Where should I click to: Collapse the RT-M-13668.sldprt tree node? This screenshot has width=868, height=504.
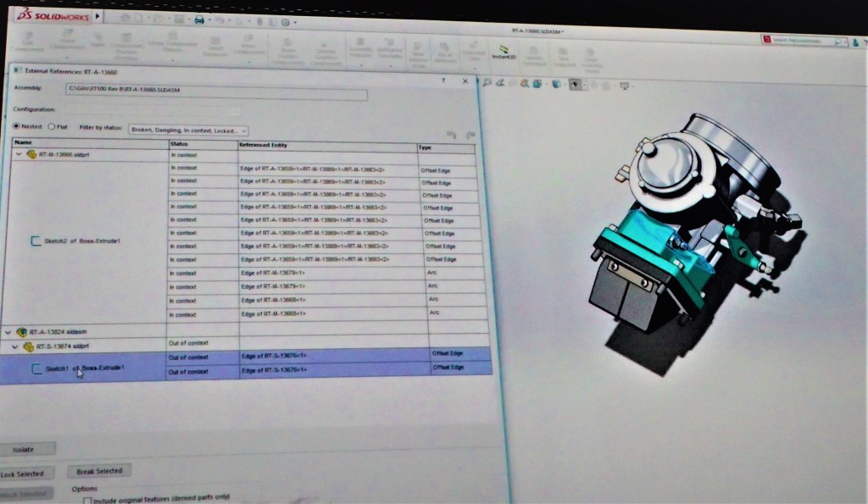[x=18, y=154]
